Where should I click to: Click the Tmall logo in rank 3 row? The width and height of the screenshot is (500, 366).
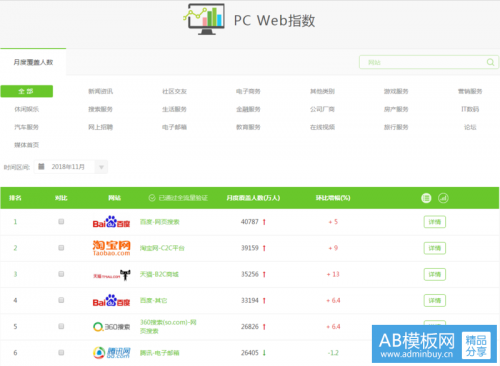[x=111, y=275]
